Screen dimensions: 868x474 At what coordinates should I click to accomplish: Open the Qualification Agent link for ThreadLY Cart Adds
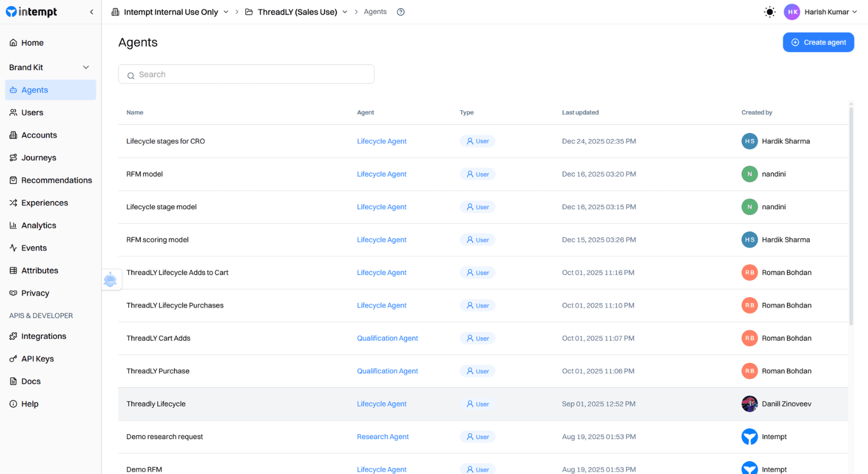pos(387,338)
